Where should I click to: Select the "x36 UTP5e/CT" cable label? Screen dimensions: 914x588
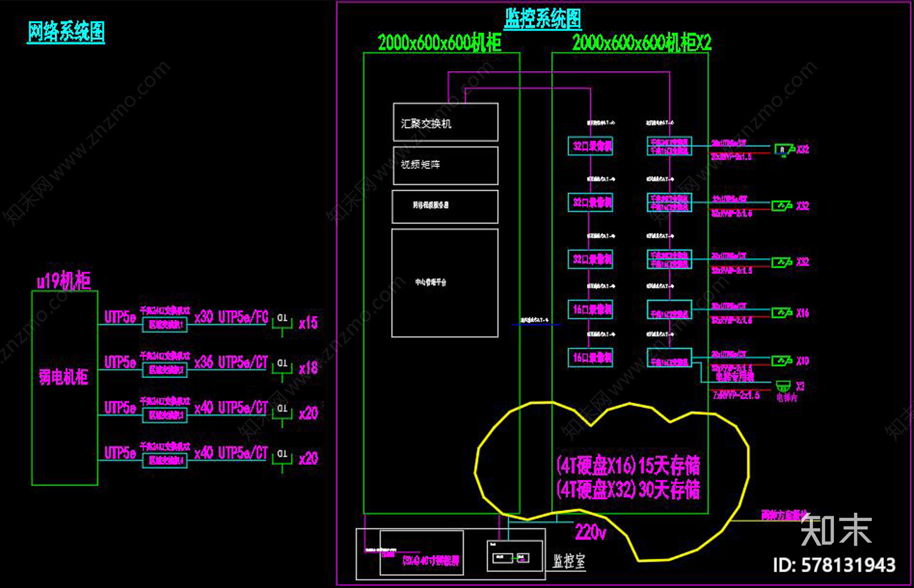click(x=231, y=362)
